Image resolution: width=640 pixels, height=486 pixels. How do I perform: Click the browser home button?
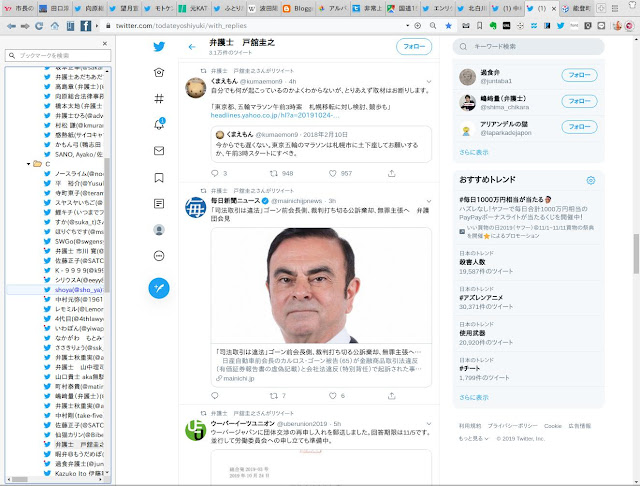[54, 26]
